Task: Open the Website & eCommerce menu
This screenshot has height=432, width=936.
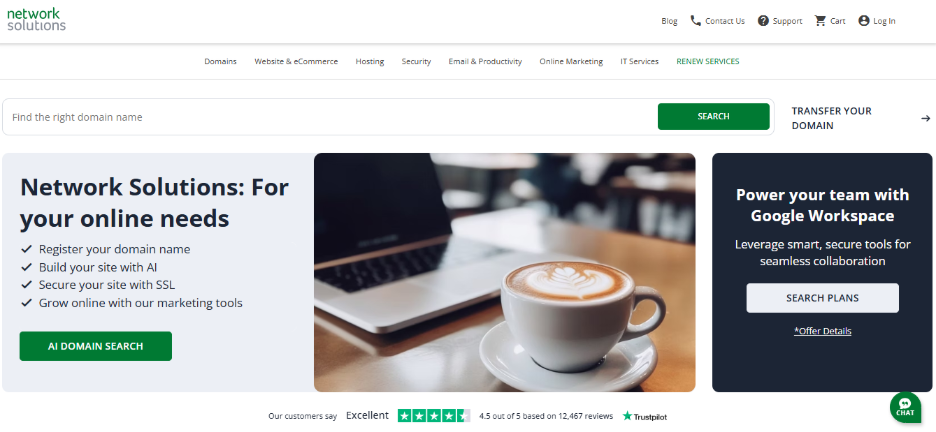Action: click(x=296, y=61)
